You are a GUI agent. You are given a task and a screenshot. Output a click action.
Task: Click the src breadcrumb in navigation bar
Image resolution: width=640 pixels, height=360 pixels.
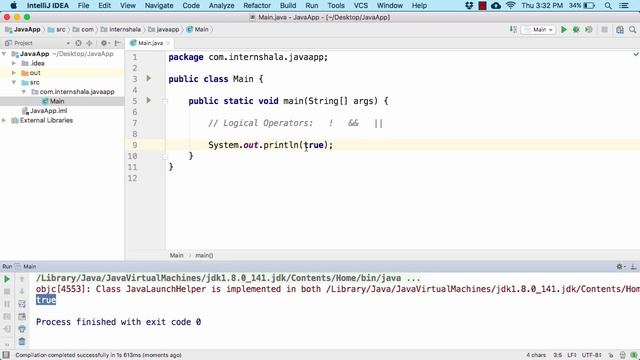point(56,29)
